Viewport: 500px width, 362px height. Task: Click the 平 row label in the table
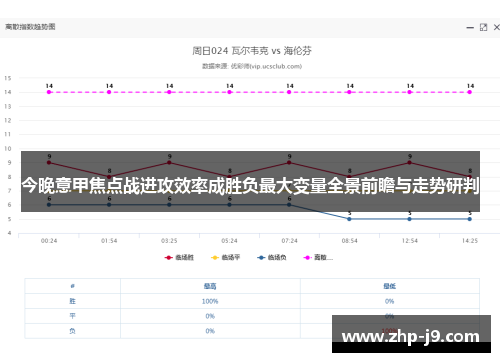coord(72,316)
